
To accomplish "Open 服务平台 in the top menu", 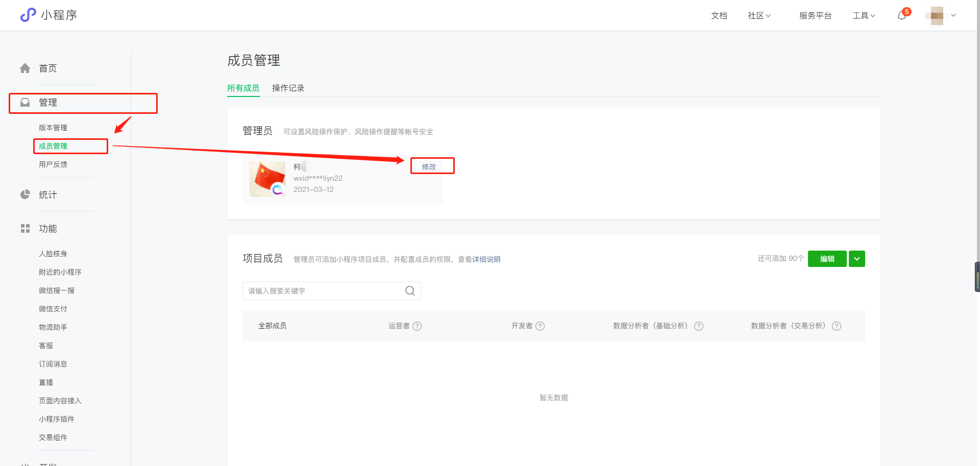I will (x=815, y=16).
